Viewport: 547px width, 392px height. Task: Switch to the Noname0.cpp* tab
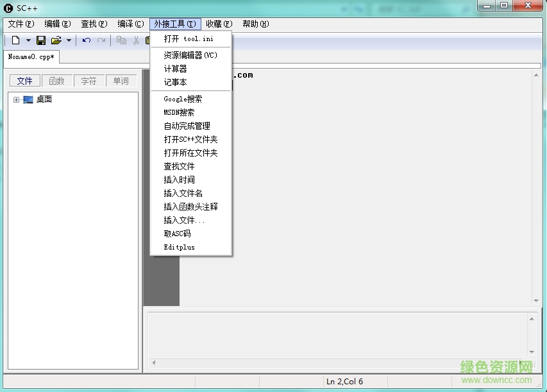[31, 56]
